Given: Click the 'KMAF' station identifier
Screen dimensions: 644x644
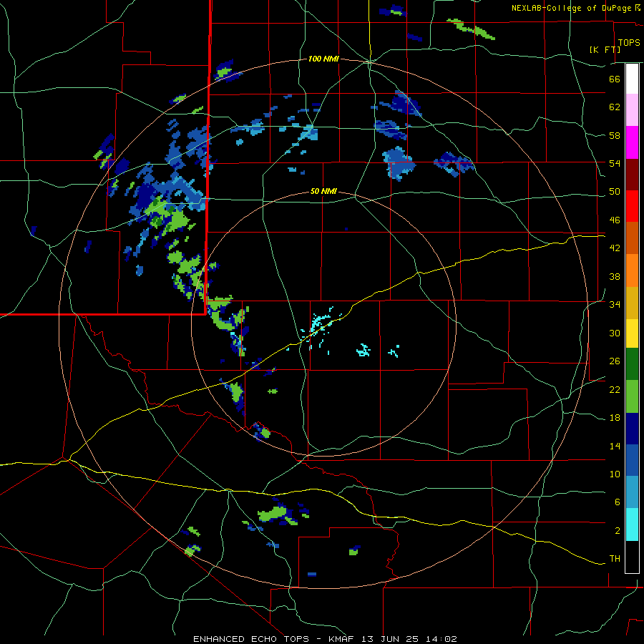Looking at the screenshot, I should point(343,639).
